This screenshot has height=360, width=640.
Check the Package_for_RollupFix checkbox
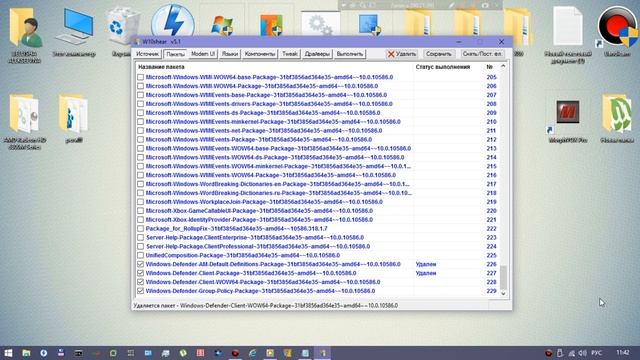tap(140, 229)
